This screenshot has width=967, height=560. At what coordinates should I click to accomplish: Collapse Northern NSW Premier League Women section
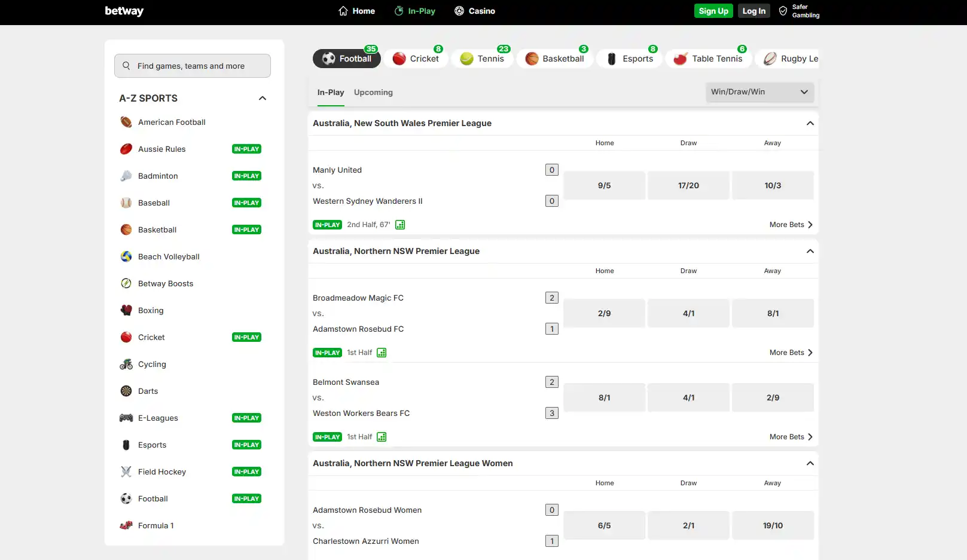[x=810, y=463]
